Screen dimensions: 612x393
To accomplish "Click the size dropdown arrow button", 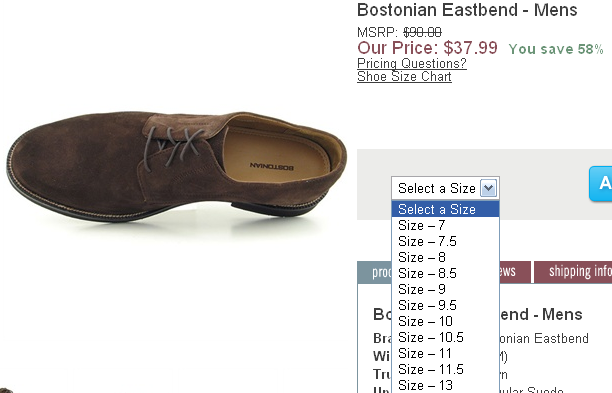I will coord(488,188).
